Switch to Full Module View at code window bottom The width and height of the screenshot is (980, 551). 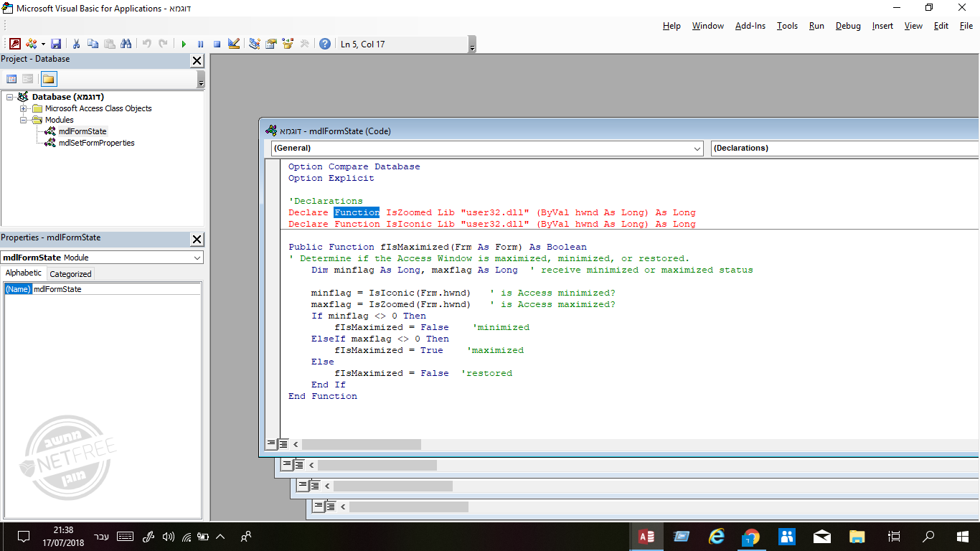(283, 444)
